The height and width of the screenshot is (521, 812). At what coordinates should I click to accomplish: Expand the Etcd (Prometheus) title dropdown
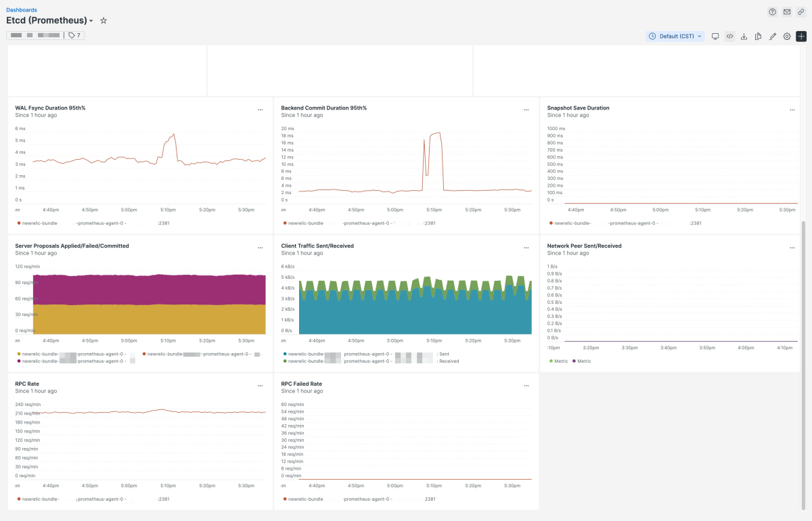coord(91,21)
